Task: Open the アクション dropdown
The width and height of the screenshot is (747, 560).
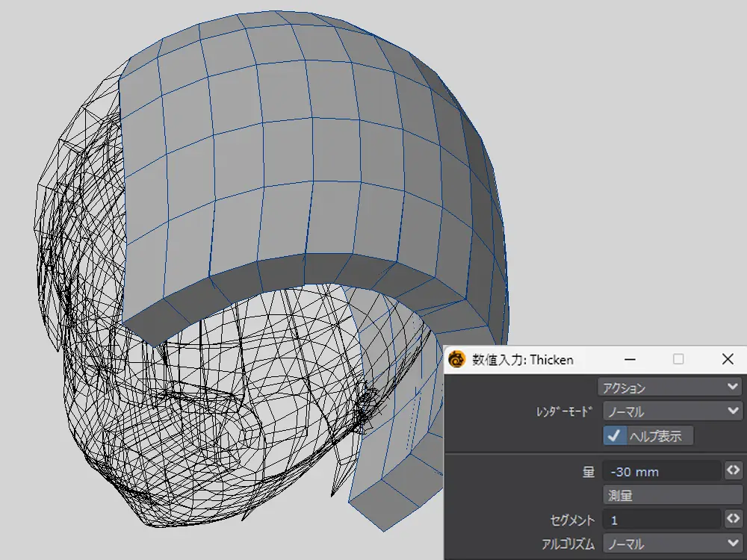Action: [x=669, y=388]
